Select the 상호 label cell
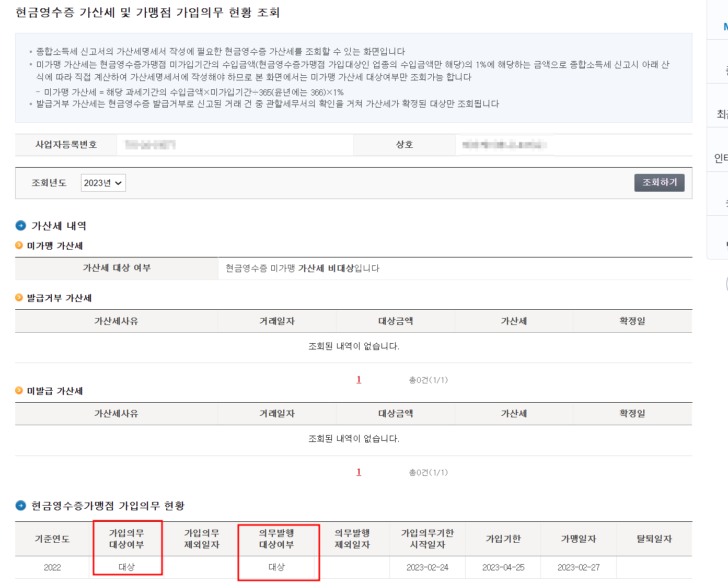The image size is (728, 584). [405, 145]
